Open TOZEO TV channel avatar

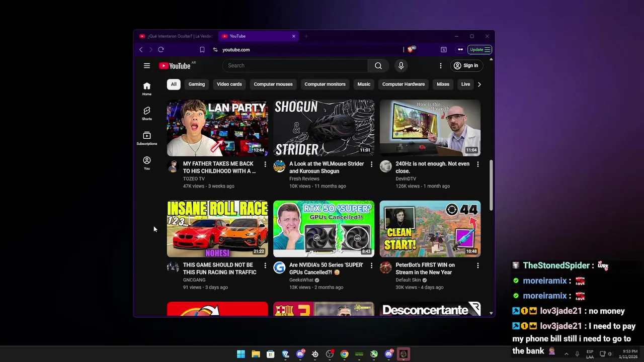click(x=173, y=166)
